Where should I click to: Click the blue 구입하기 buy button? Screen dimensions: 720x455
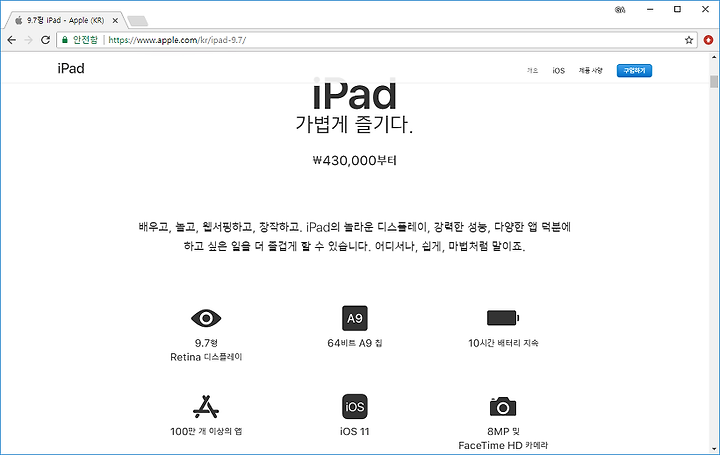634,70
